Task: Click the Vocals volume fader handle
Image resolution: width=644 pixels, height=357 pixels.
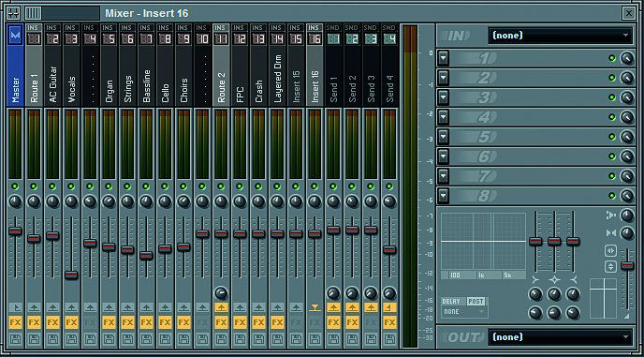Action: tap(71, 275)
